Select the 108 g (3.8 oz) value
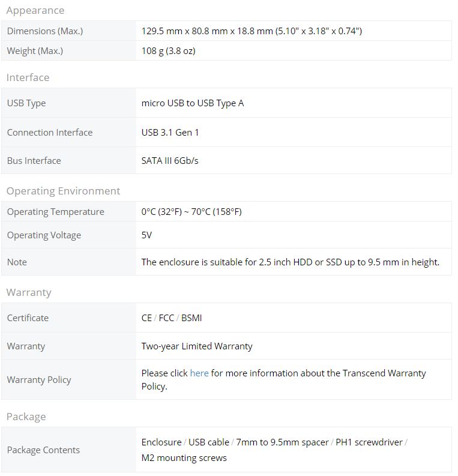 click(168, 50)
